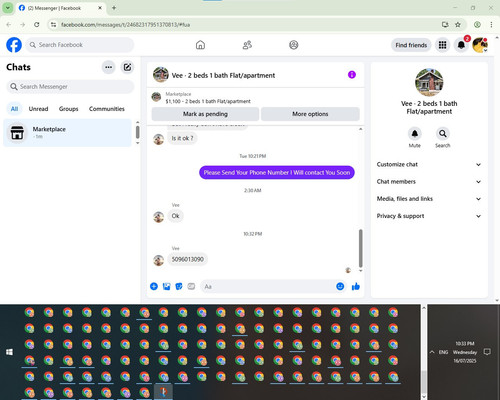Open the notifications bell
The height and width of the screenshot is (400, 500).
tap(461, 45)
